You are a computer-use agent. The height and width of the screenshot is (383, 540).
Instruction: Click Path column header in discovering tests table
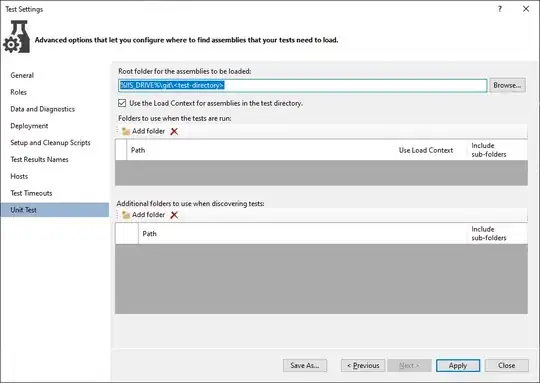click(149, 234)
